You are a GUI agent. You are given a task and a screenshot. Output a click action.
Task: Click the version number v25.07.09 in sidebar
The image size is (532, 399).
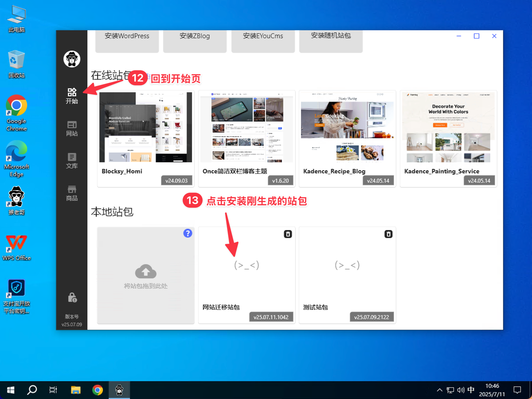click(72, 325)
